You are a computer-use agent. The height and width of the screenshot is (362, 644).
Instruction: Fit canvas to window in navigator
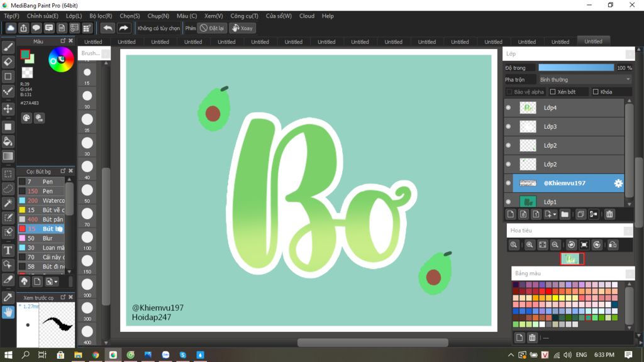543,245
